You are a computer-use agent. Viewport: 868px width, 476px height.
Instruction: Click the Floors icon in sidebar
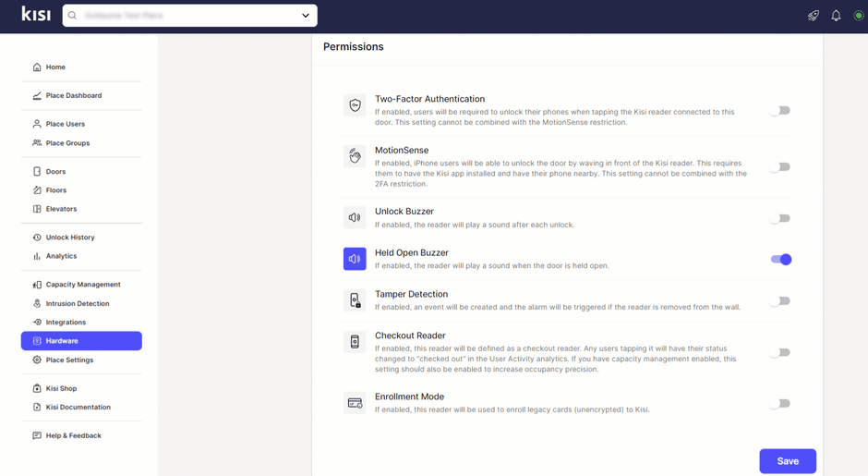point(37,190)
